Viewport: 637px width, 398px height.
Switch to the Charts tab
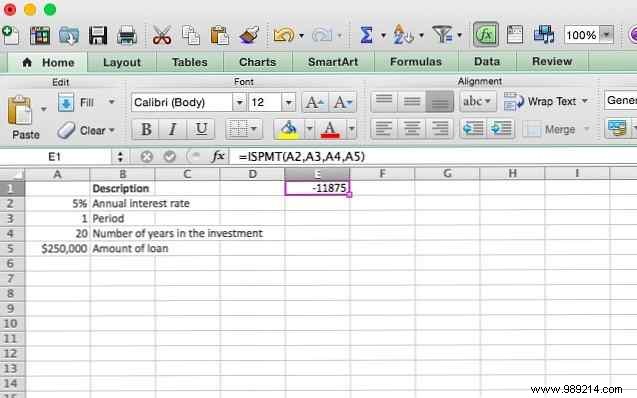point(258,62)
